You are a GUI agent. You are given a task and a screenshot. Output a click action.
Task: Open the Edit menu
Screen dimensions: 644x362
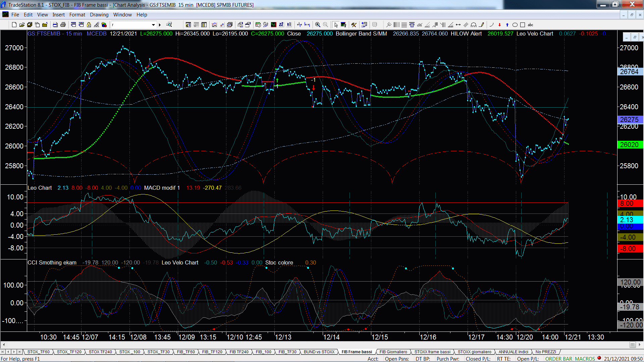[x=28, y=15]
